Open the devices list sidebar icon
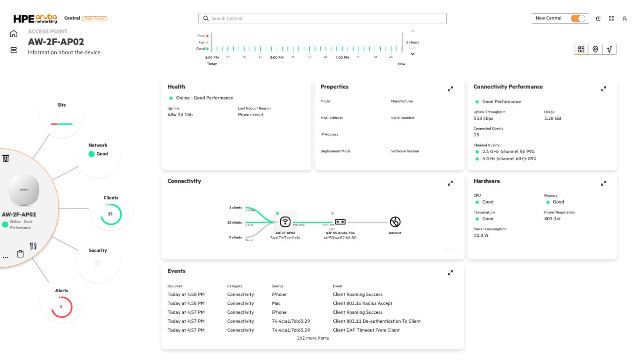 (13, 50)
